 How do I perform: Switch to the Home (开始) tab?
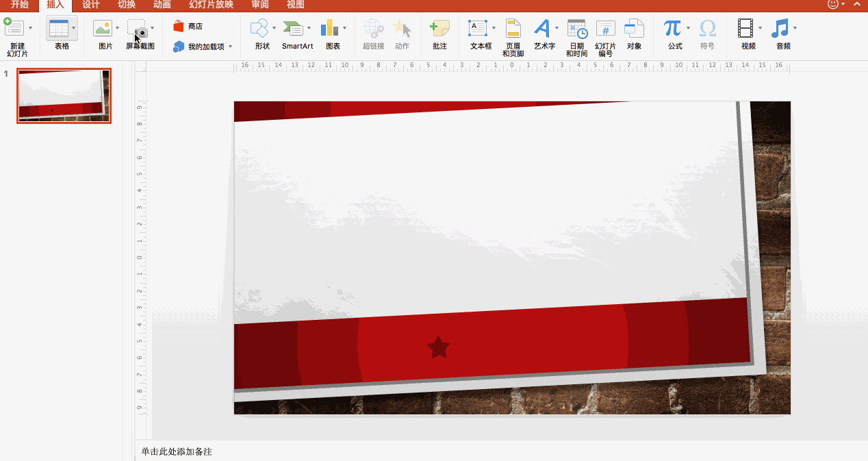19,5
